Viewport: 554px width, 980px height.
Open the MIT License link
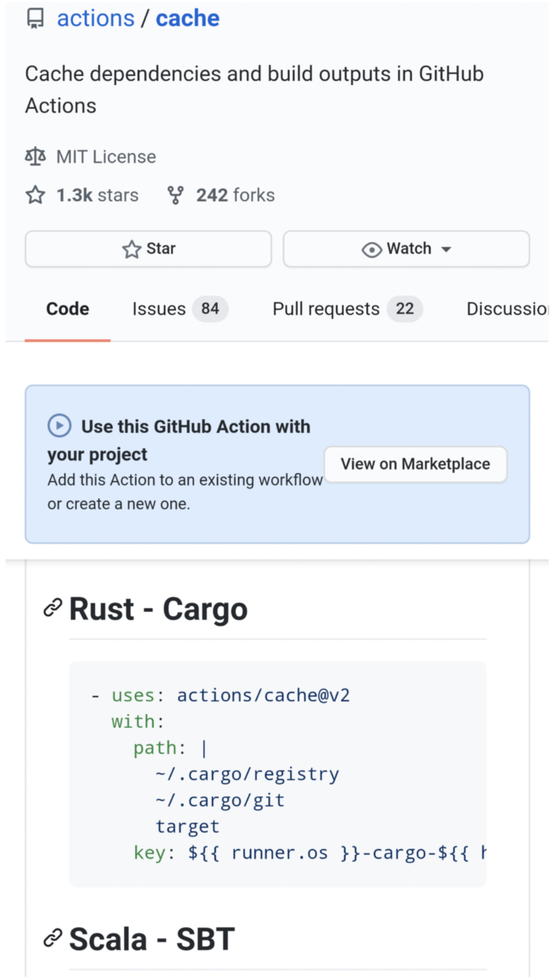coord(106,157)
